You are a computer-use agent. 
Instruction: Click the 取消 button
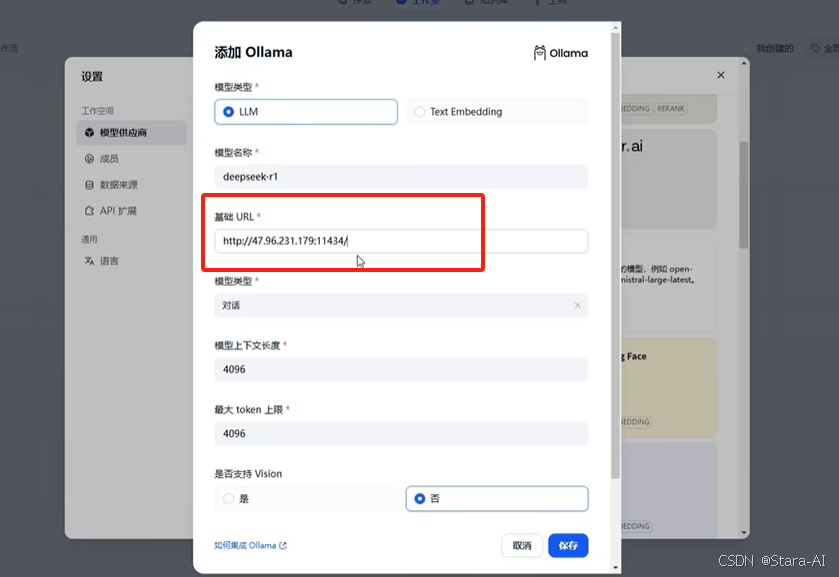522,545
